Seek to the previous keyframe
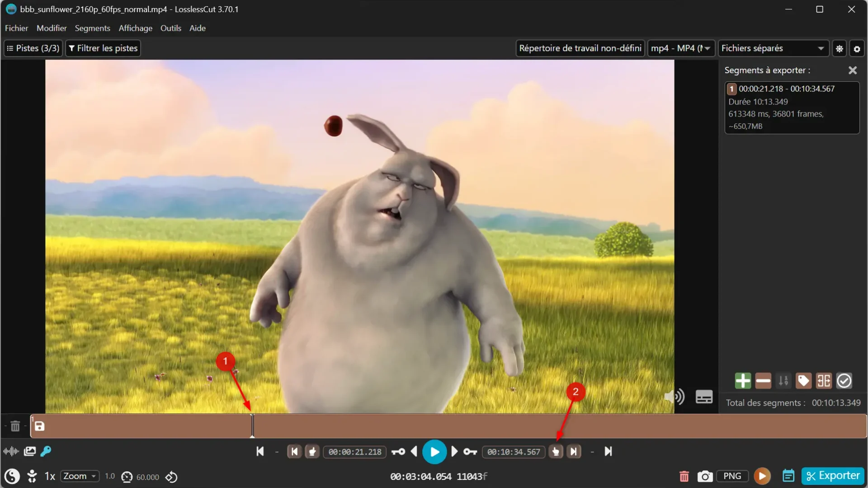 click(398, 452)
